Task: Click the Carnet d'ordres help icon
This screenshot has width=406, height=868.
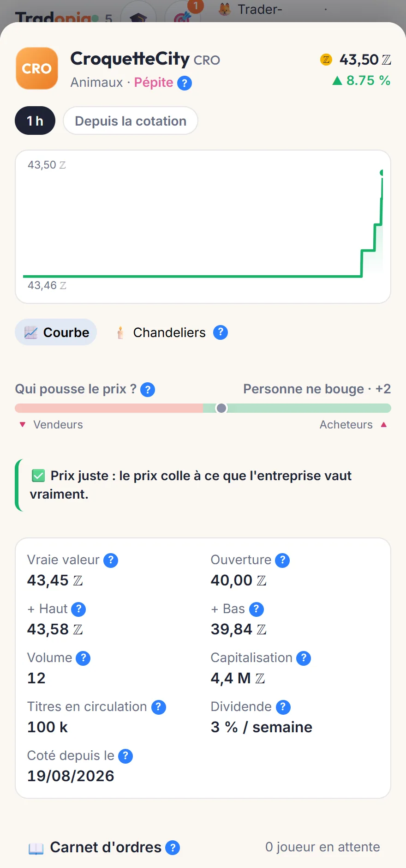Action: click(173, 848)
